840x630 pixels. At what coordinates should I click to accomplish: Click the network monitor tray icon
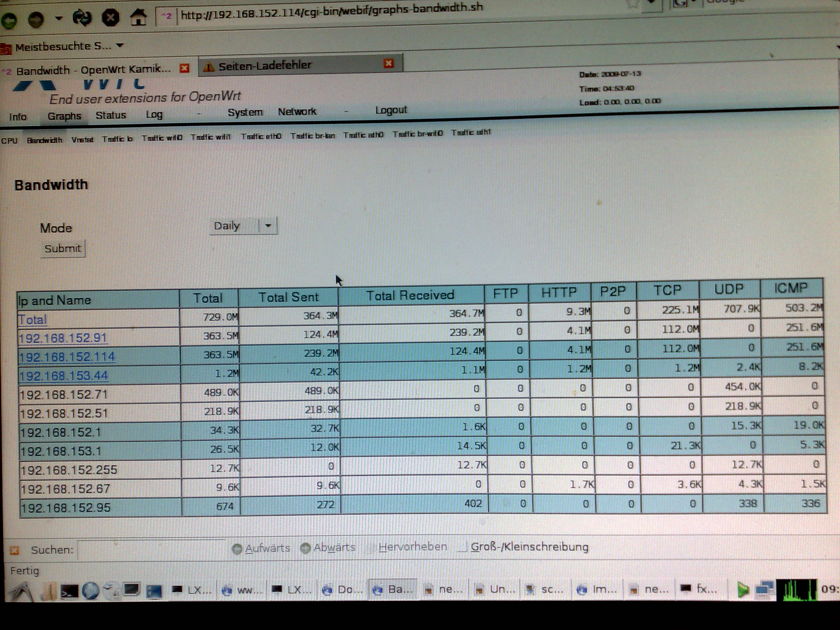pyautogui.click(x=764, y=589)
